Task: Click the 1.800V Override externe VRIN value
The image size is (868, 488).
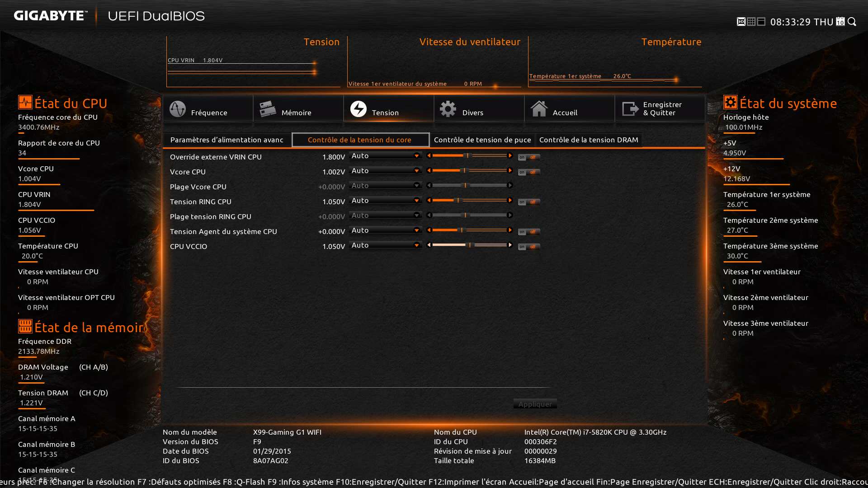Action: [334, 157]
